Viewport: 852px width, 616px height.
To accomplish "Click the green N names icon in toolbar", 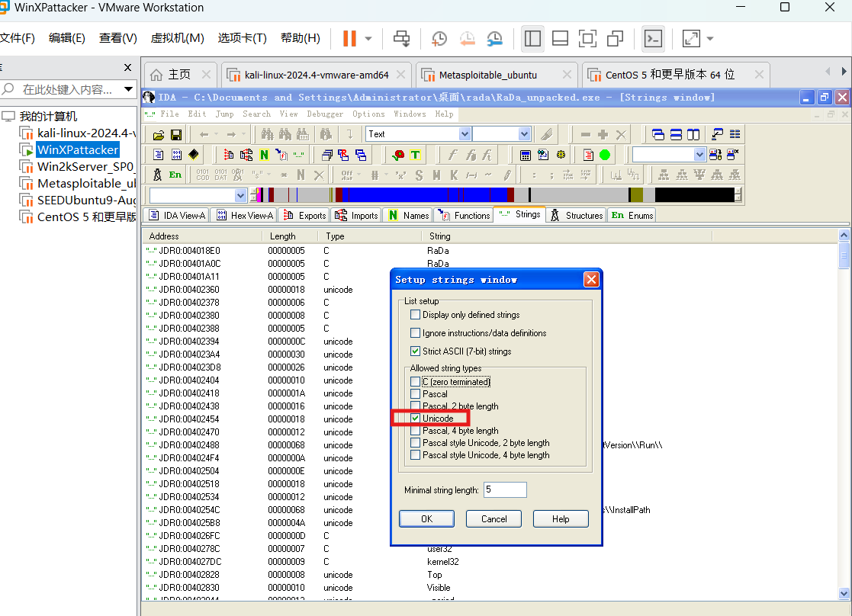I will click(x=264, y=155).
